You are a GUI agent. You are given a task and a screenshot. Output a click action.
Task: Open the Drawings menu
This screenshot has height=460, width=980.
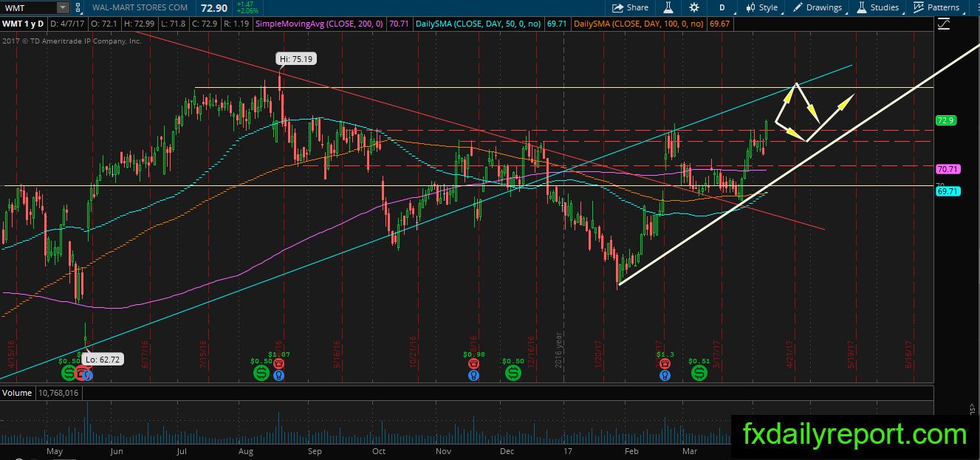818,7
